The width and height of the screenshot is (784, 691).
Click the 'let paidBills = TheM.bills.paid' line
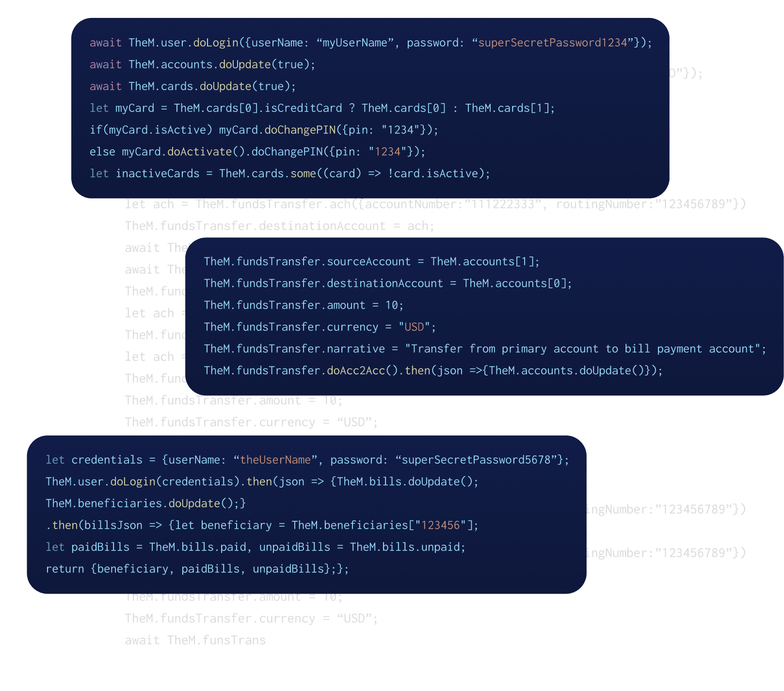[x=256, y=547]
